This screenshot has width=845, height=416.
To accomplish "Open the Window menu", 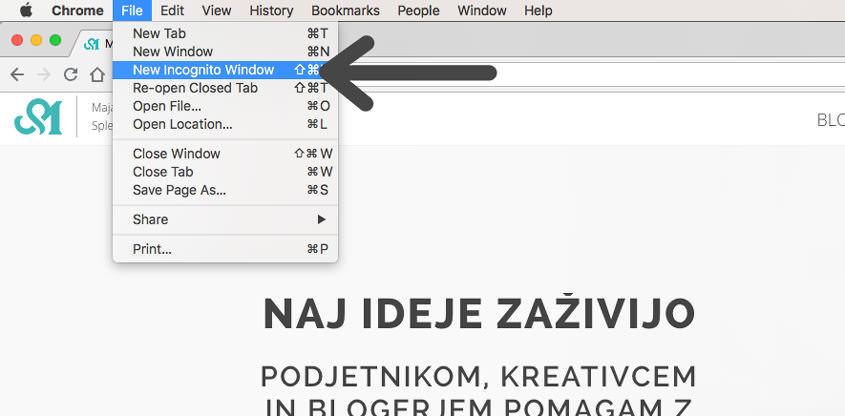I will click(x=482, y=10).
